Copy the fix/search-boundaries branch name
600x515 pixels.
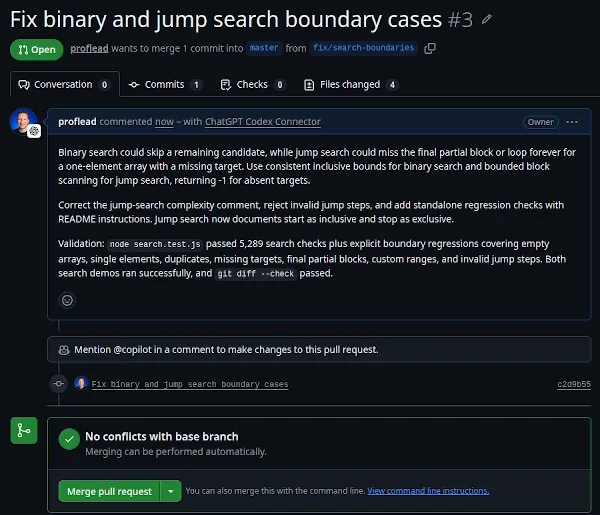click(430, 48)
